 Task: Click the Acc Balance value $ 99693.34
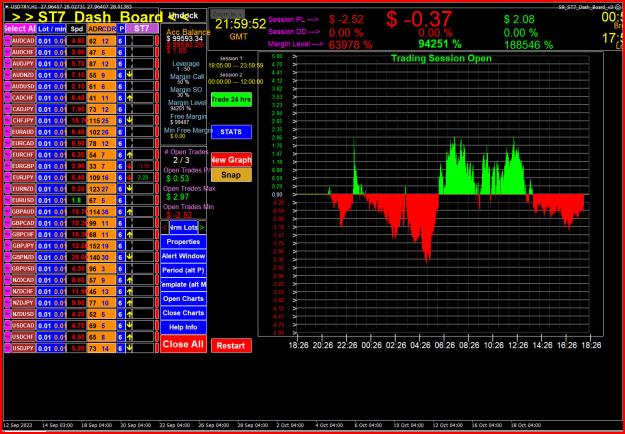[x=185, y=39]
